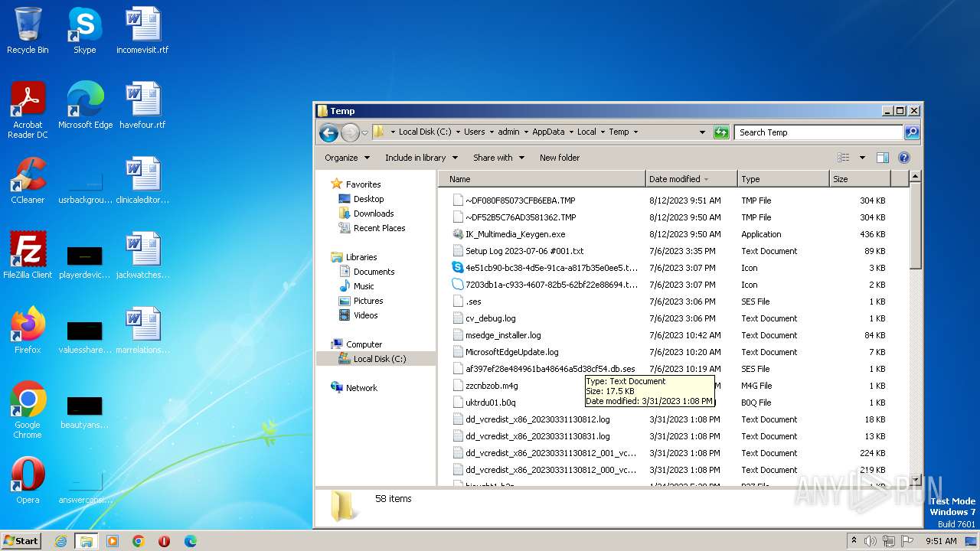This screenshot has height=551, width=980.
Task: Open havefour.rtf document on desktop
Action: pyautogui.click(x=142, y=106)
